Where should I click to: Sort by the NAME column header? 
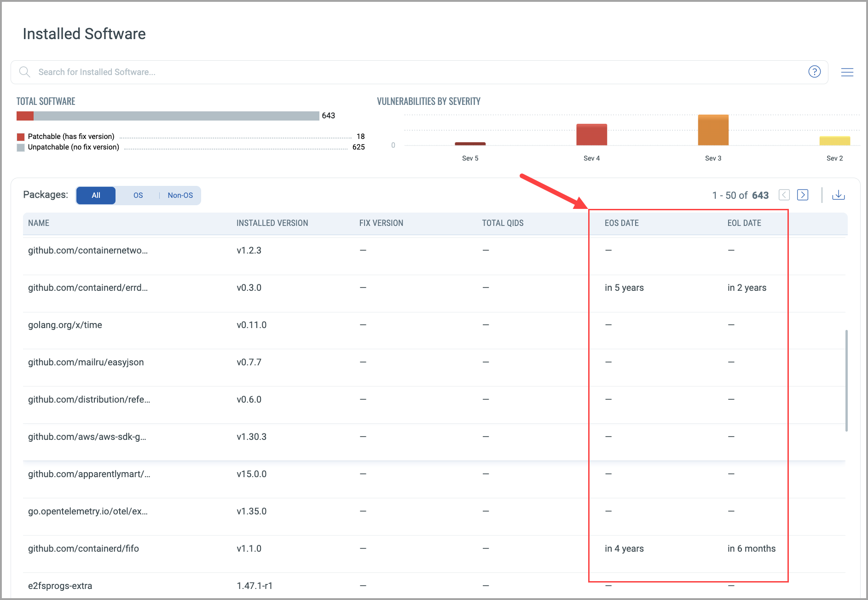pyautogui.click(x=39, y=223)
